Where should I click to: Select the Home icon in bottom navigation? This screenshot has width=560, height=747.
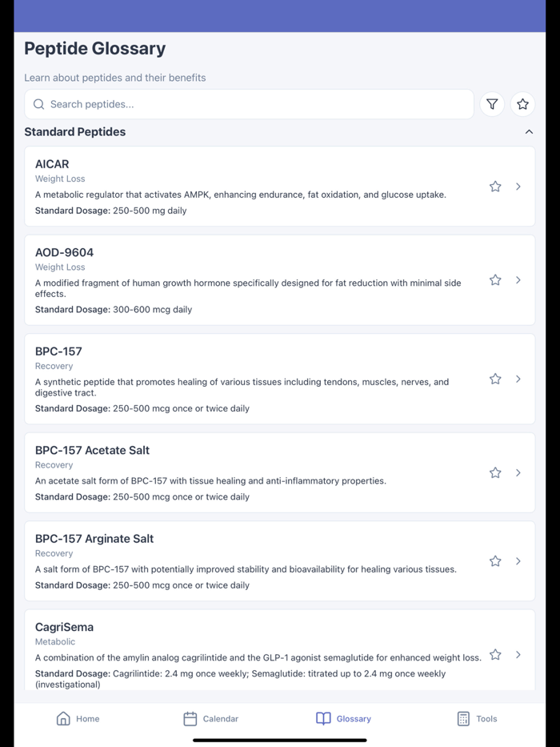62,719
